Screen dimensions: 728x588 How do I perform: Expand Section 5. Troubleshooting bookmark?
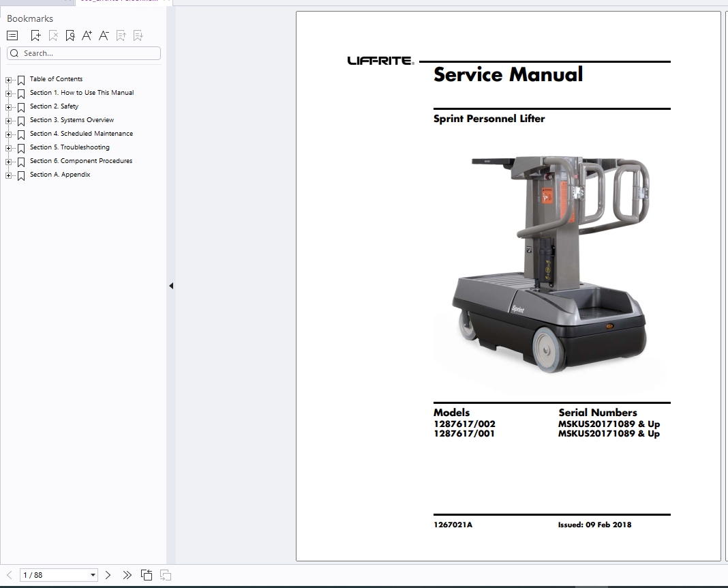[7, 147]
